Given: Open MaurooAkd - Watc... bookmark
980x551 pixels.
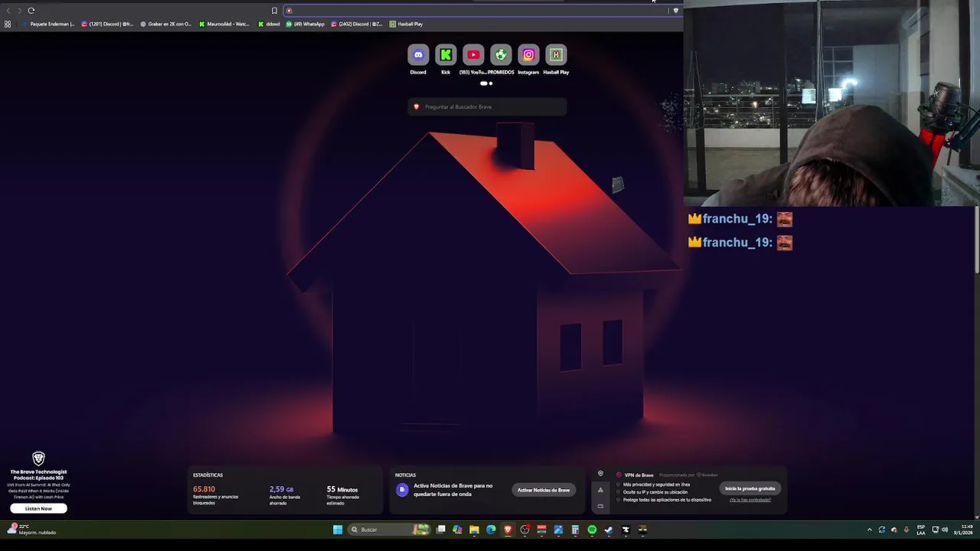Looking at the screenshot, I should click(x=224, y=24).
